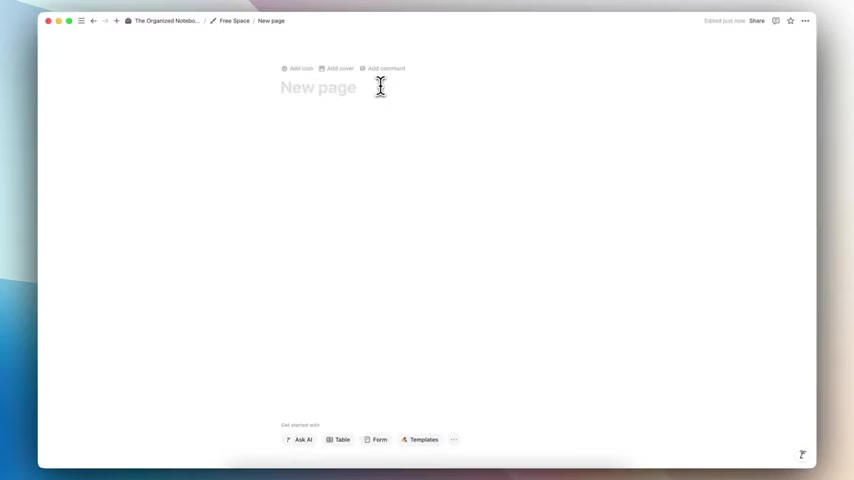Click Add icon option

(x=297, y=69)
